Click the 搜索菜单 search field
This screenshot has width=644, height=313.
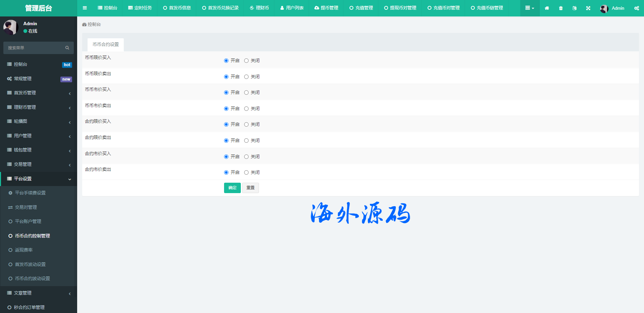[34, 48]
